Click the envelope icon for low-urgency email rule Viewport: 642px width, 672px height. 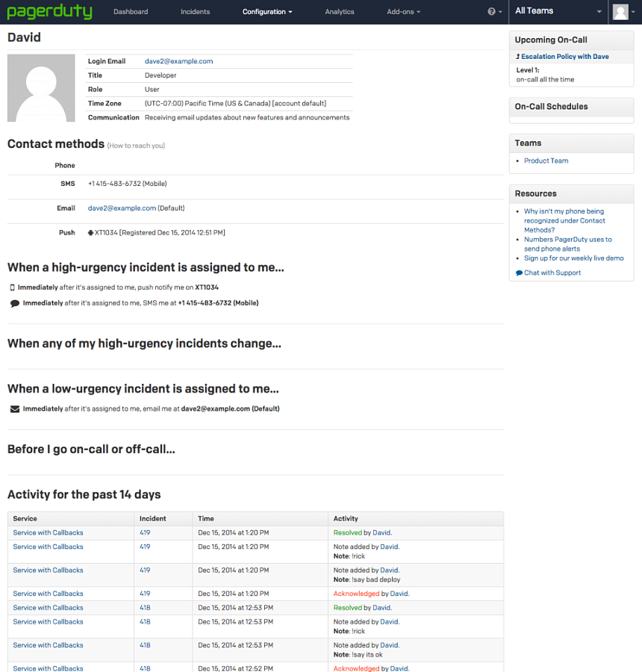coord(15,409)
